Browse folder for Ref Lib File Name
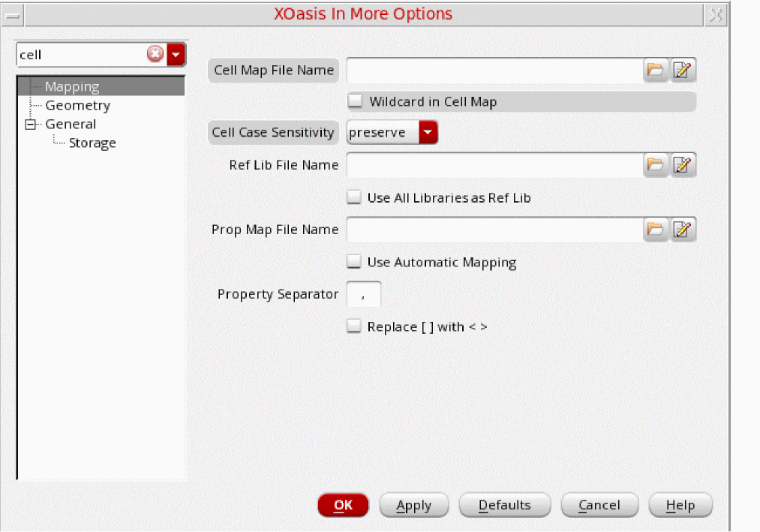Image resolution: width=760 pixels, height=532 pixels. click(x=655, y=165)
